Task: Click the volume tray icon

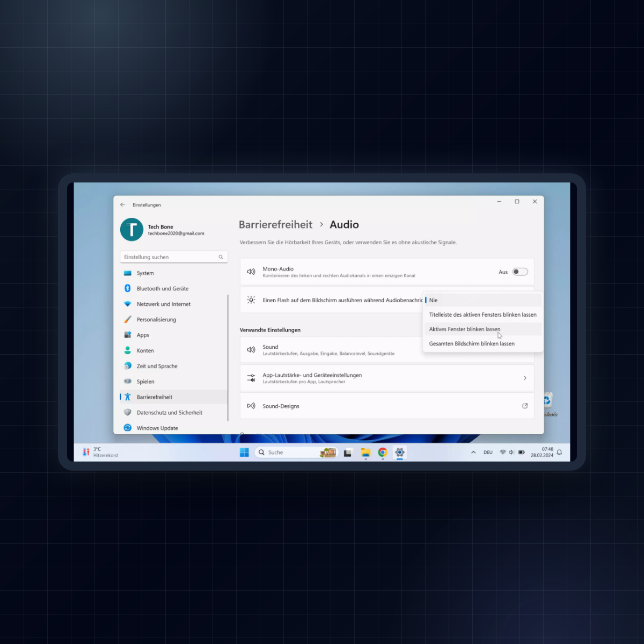Action: (x=511, y=452)
